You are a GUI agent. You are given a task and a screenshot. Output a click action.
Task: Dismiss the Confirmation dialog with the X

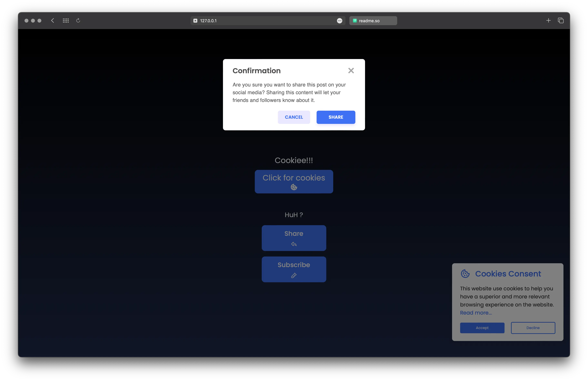tap(351, 71)
